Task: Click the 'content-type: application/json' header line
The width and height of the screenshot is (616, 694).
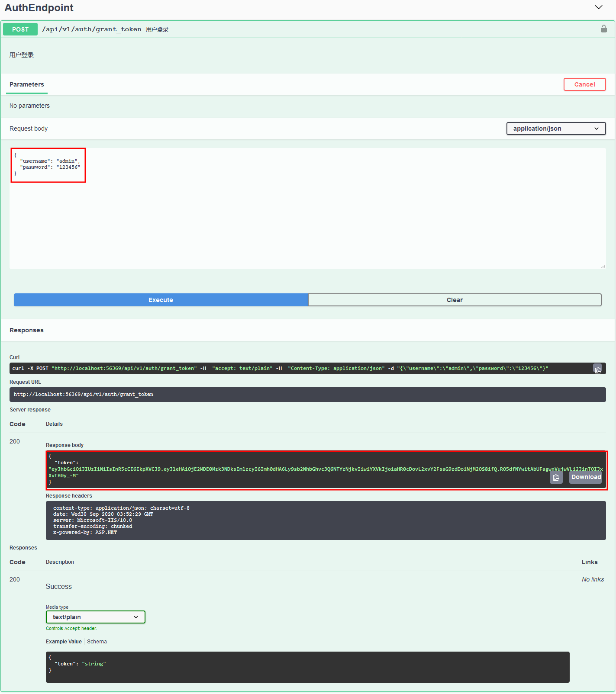Action: (121, 508)
